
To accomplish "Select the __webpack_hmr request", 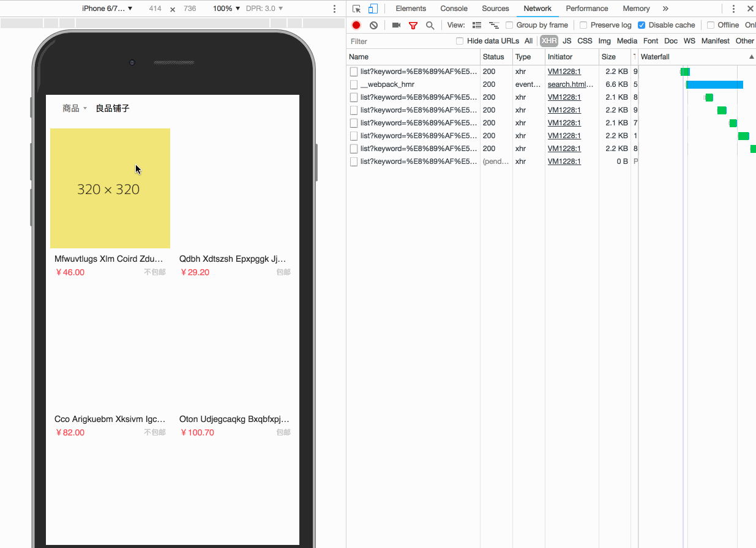I will click(387, 84).
